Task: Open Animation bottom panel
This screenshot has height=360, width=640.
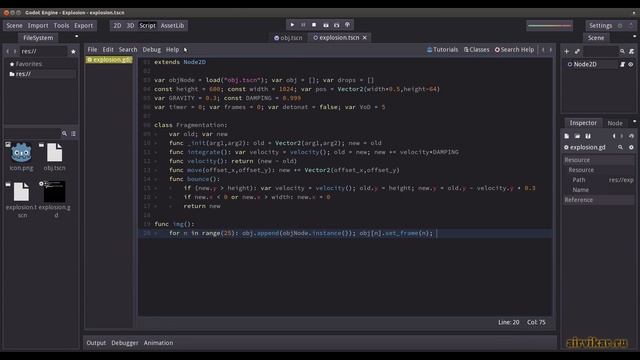Action: tap(158, 343)
